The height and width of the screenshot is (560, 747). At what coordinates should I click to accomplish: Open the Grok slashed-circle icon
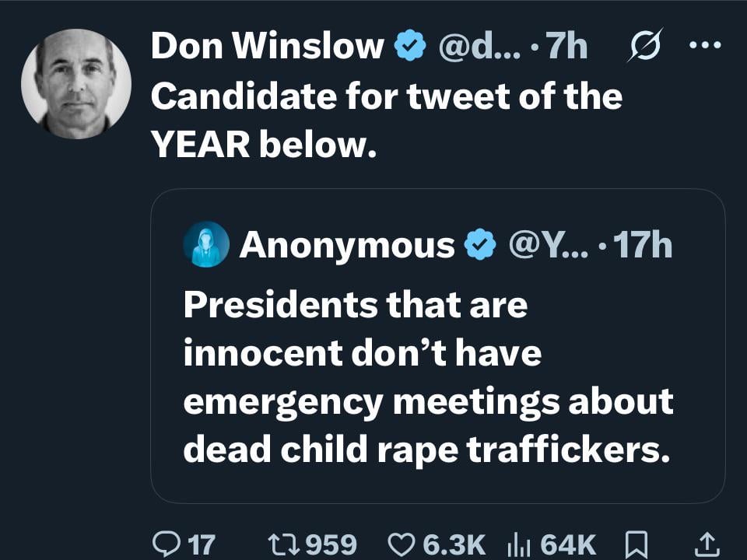pos(643,47)
